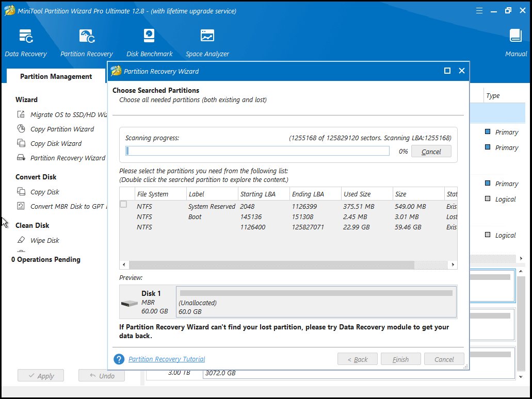Open Disk Benchmark tool
The image size is (532, 399).
149,42
